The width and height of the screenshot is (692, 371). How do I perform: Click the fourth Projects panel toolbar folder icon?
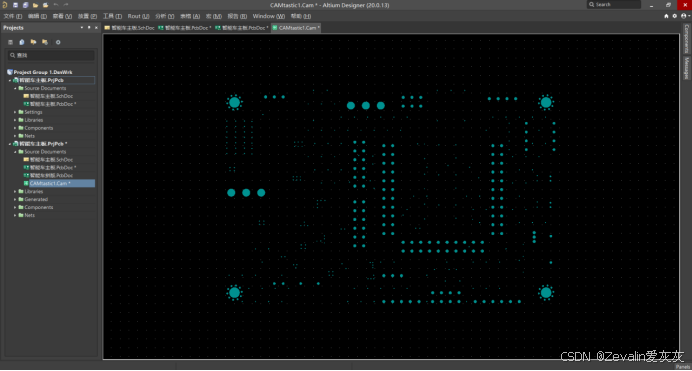[x=45, y=42]
